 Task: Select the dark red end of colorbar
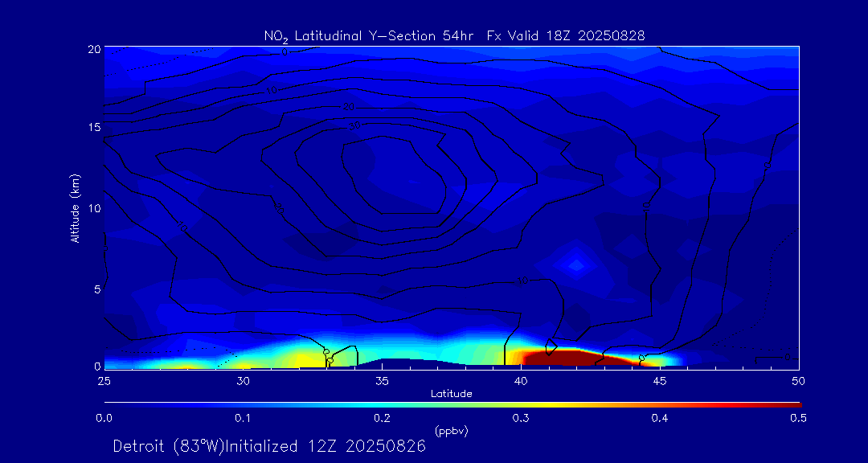tap(792, 404)
